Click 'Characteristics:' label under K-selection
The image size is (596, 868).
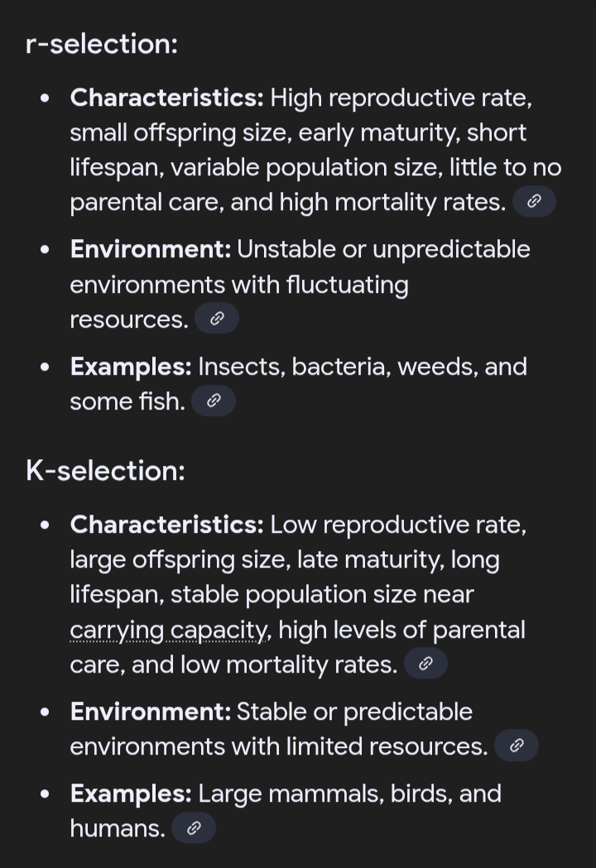(x=166, y=525)
